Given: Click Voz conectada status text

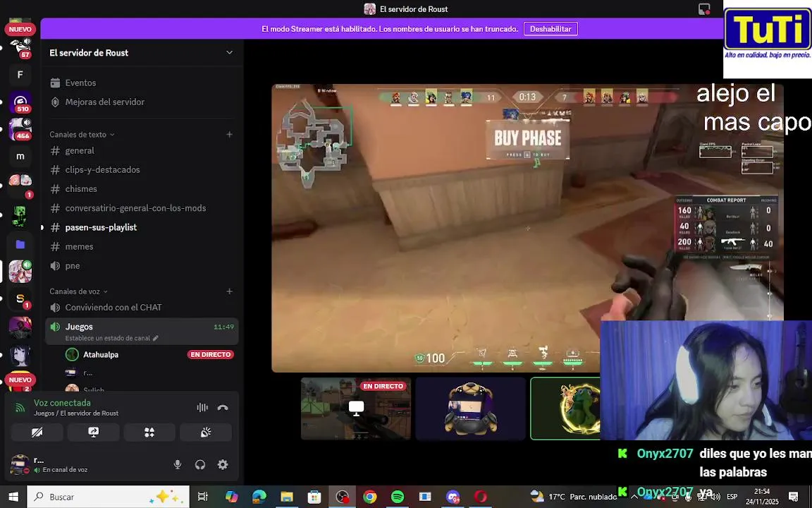Looking at the screenshot, I should (62, 403).
